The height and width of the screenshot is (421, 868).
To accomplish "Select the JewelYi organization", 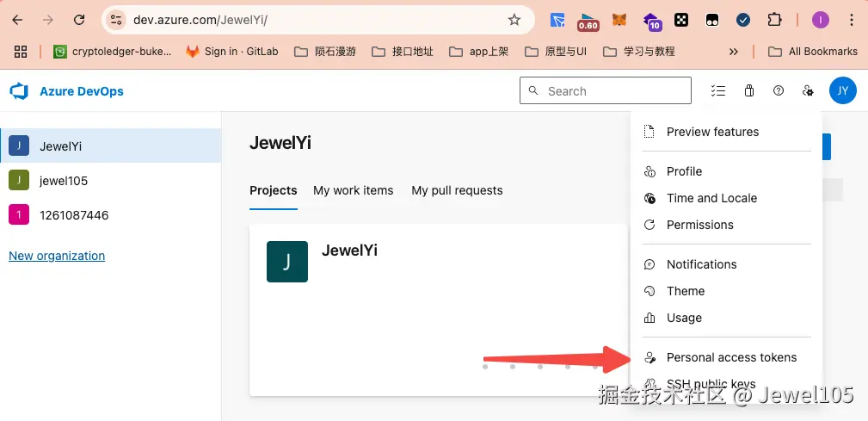I will (111, 146).
